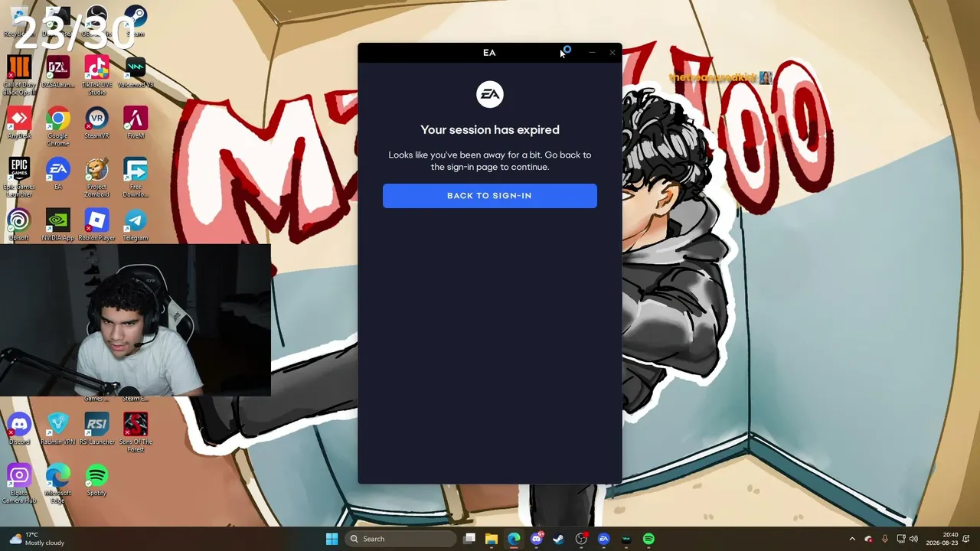Open Discord from the taskbar

537,539
